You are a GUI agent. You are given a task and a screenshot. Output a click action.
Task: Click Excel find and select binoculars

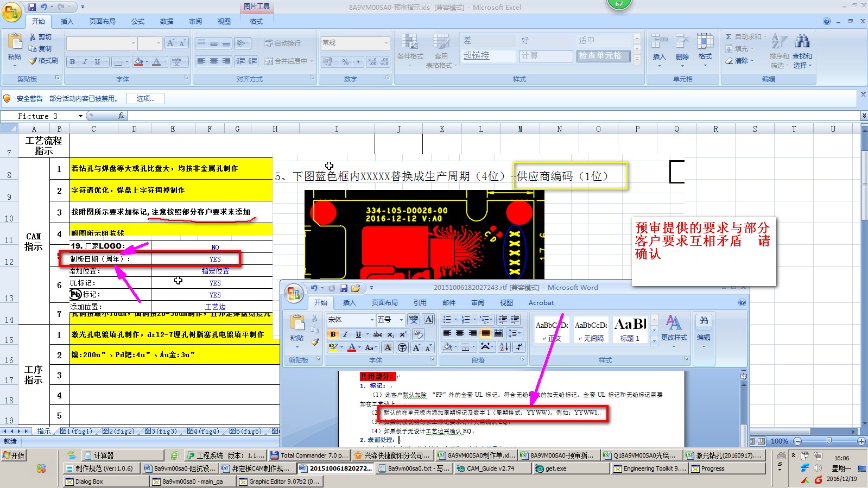(802, 41)
